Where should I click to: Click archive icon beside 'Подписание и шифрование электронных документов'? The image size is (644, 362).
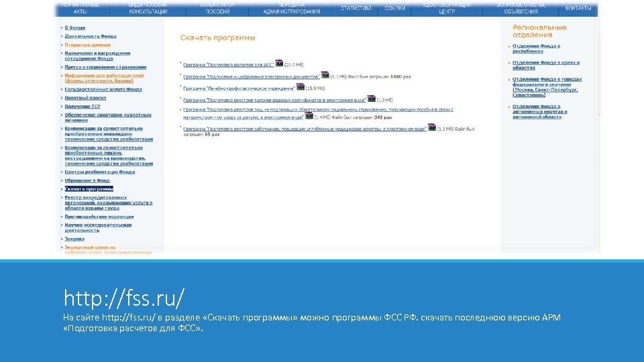(x=325, y=74)
